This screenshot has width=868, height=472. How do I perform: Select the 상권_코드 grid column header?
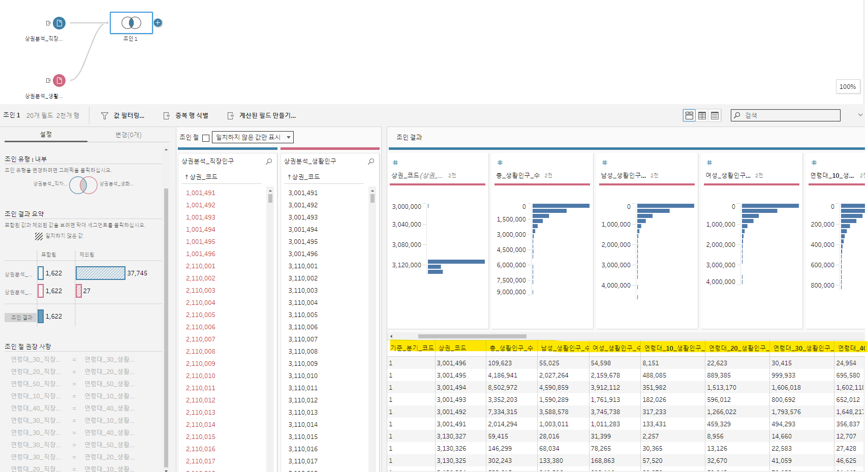461,348
